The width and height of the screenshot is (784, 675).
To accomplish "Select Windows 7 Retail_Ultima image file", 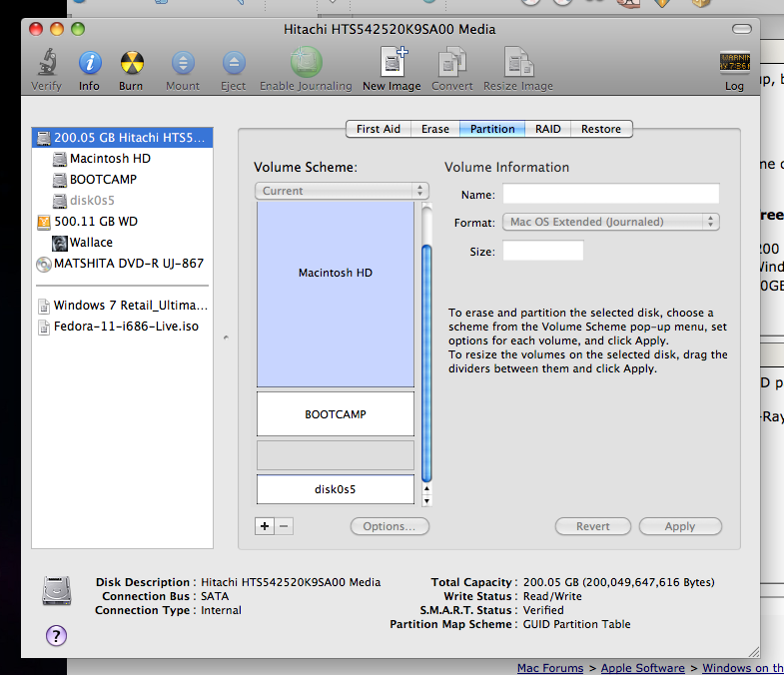I will point(123,306).
